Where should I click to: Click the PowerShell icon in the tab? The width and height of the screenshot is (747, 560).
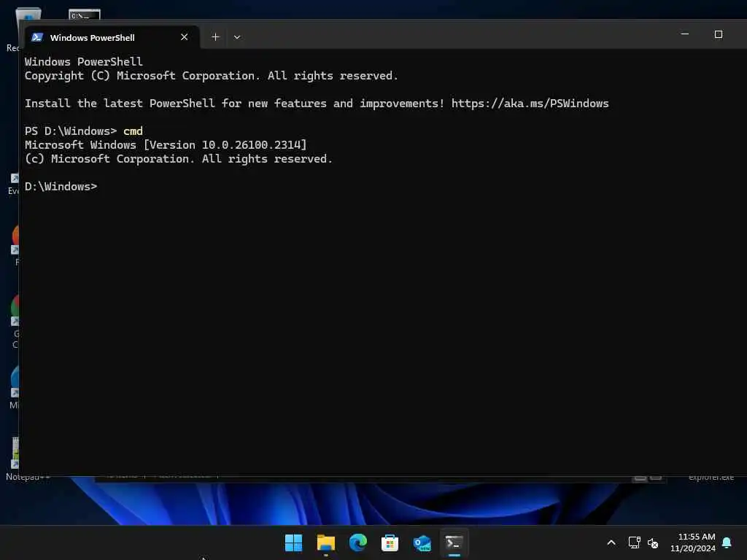pyautogui.click(x=37, y=37)
